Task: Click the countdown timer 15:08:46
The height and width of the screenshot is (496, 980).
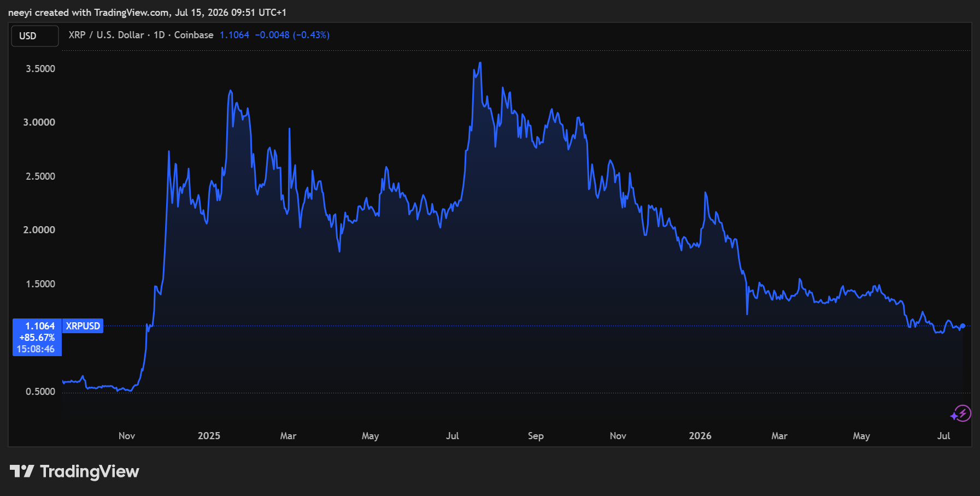Action: [36, 349]
